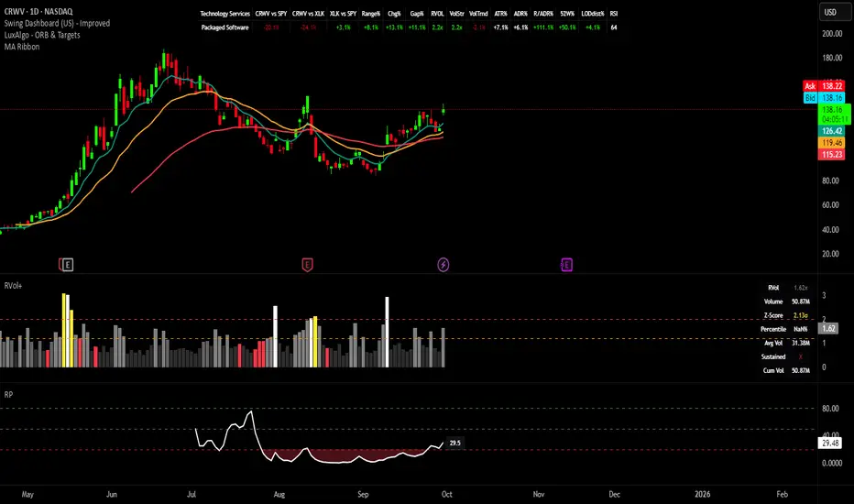Click the RVol 1.62 axis value tag
Image resolution: width=854 pixels, height=504 pixels.
click(x=827, y=327)
